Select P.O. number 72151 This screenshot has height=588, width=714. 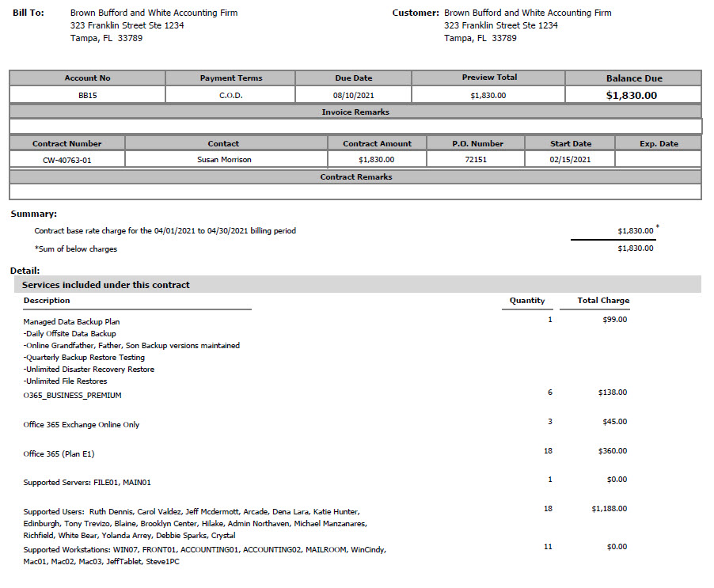coord(476,160)
